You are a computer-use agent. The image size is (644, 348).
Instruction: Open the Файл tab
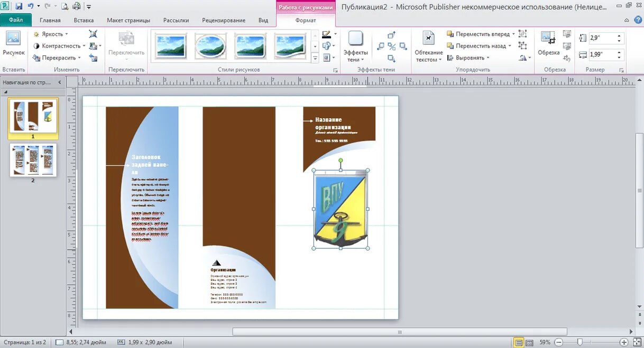point(16,20)
